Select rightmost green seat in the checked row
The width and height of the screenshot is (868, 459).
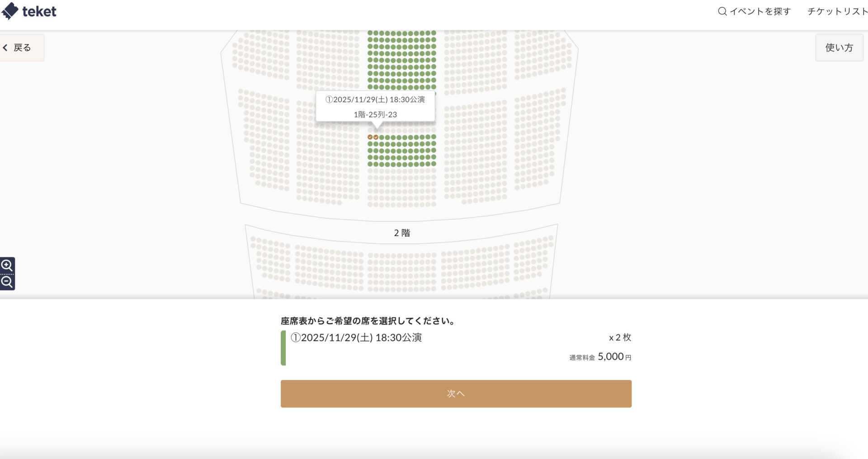(434, 137)
